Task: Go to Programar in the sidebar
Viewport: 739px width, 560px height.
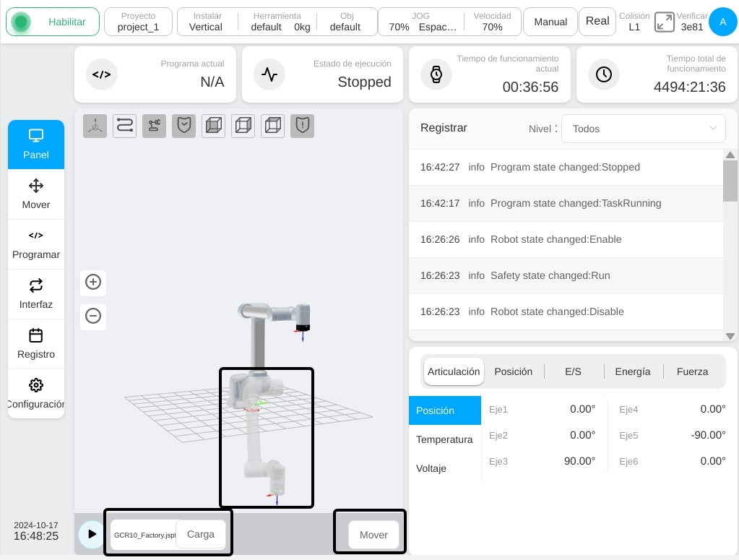Action: (x=36, y=244)
